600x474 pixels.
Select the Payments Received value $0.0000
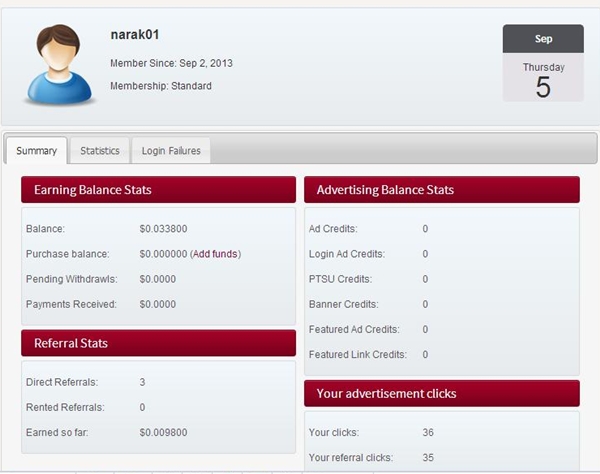[158, 305]
